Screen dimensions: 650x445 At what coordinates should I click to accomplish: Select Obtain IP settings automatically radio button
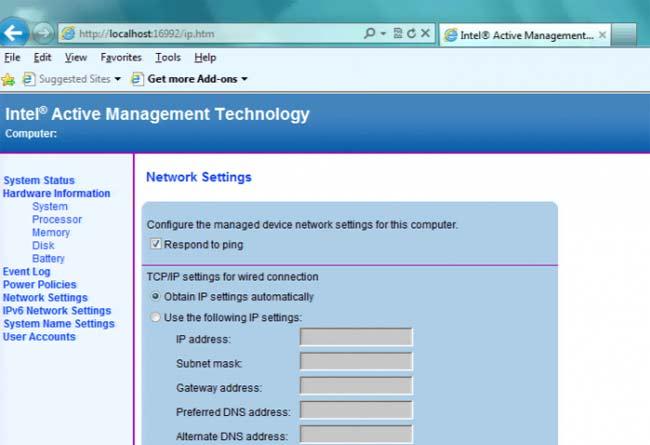pos(155,297)
